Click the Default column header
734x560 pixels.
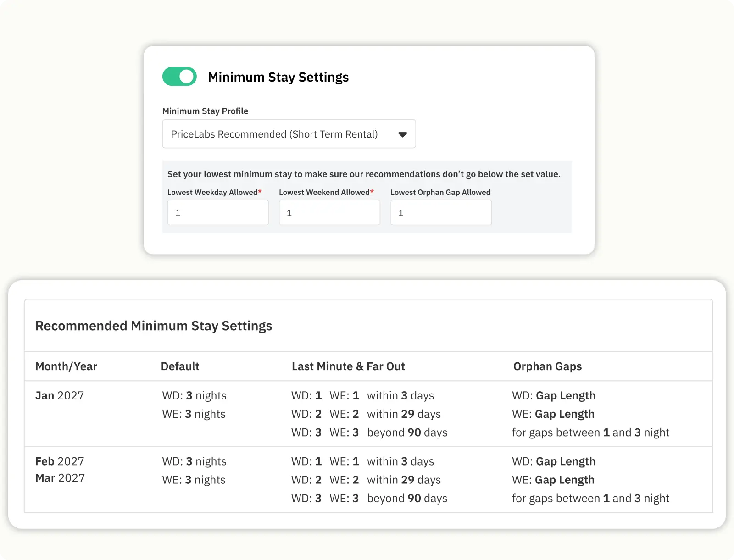tap(180, 366)
